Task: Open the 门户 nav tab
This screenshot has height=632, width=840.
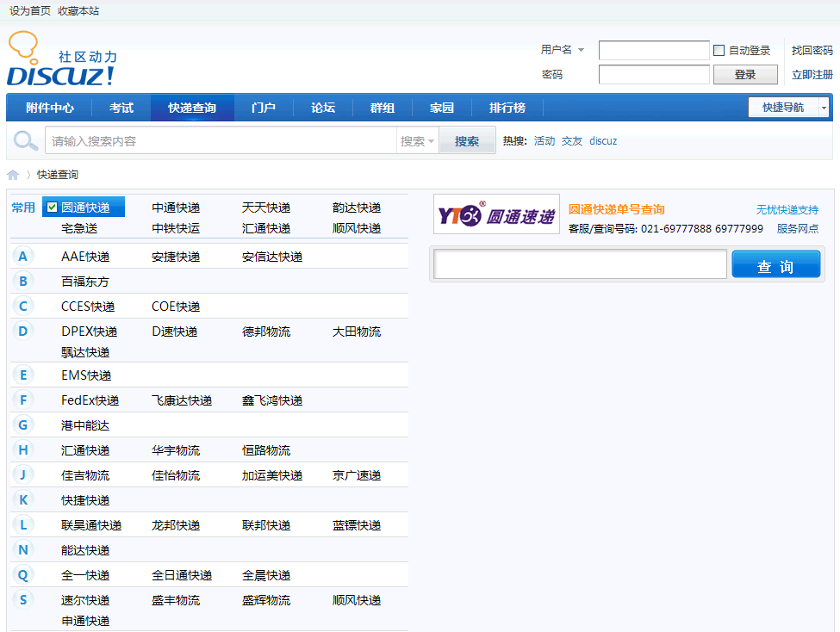Action: click(x=264, y=108)
